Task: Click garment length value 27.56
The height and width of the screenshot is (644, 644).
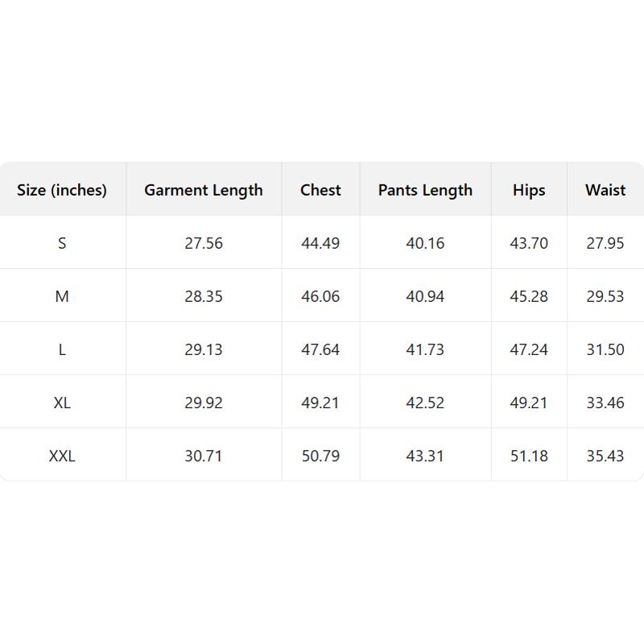Action: [204, 243]
